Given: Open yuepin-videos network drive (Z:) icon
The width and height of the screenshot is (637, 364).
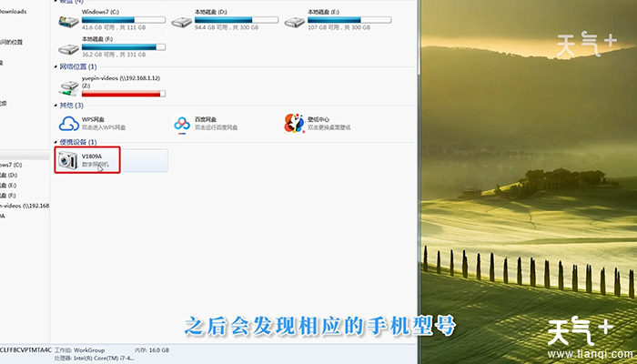Looking at the screenshot, I should pyautogui.click(x=68, y=88).
